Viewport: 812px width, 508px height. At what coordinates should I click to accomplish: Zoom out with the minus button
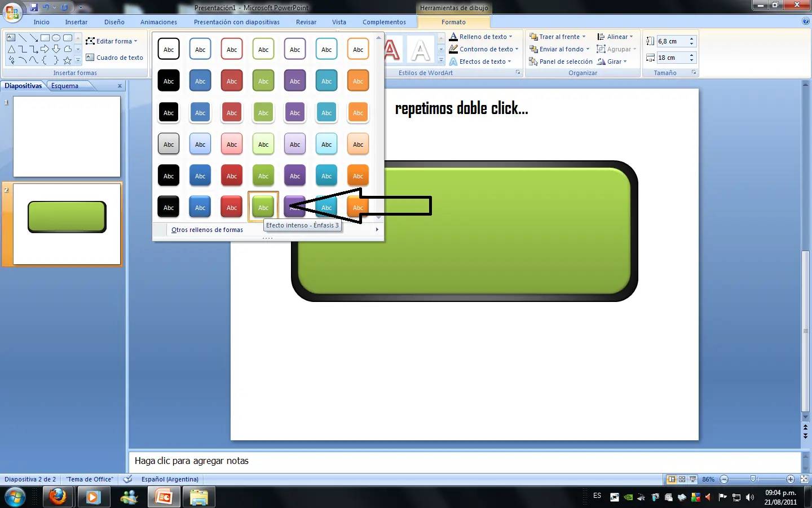pyautogui.click(x=725, y=479)
